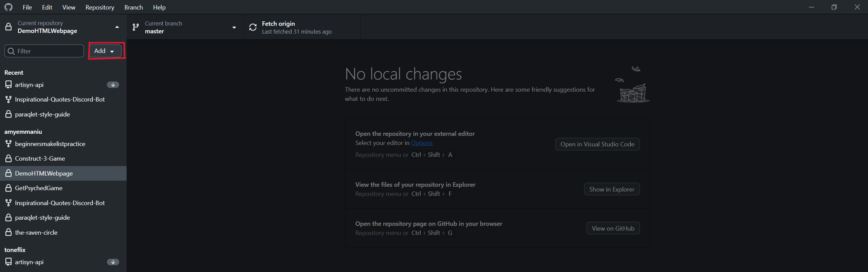Click the Filter magnifier icon
868x272 pixels.
pyautogui.click(x=11, y=51)
